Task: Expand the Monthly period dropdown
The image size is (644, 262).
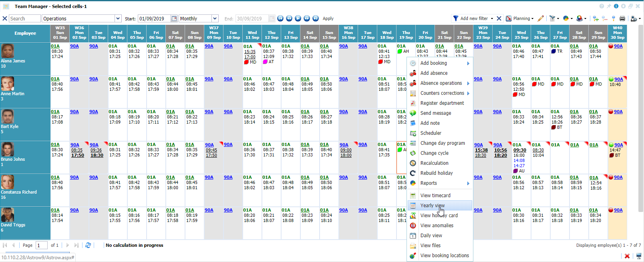Action: click(215, 18)
